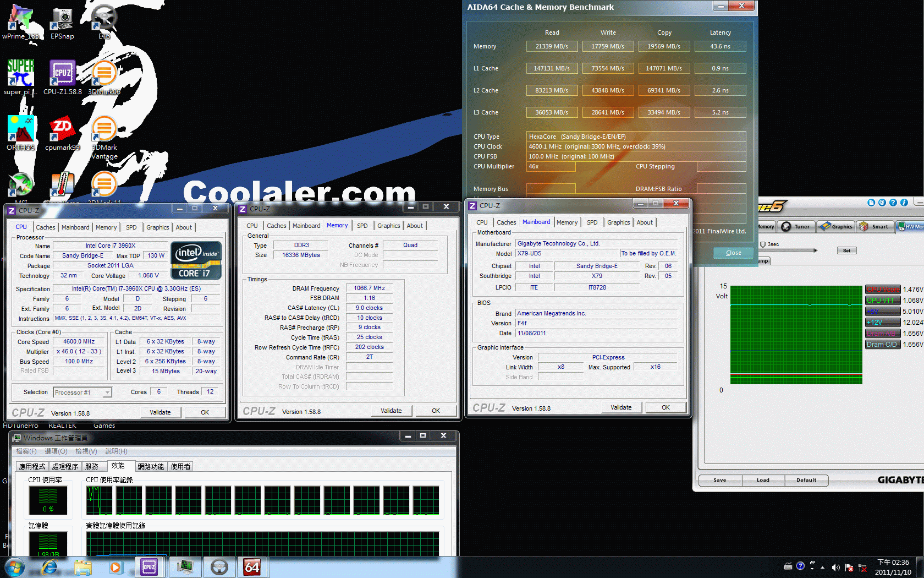Switch to 處理程序 tab in Task Manager
This screenshot has height=578, width=924.
click(65, 466)
